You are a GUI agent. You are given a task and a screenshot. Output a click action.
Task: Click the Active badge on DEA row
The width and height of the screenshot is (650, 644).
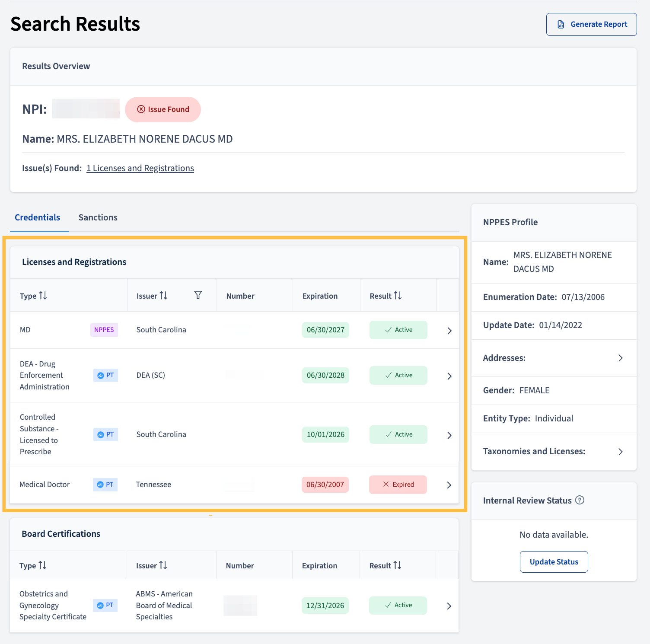(398, 375)
